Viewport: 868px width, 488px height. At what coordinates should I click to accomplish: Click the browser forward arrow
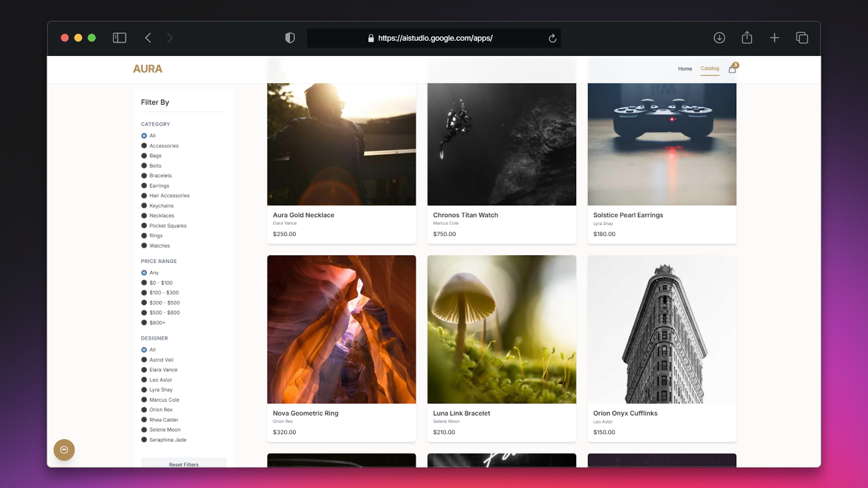click(170, 38)
